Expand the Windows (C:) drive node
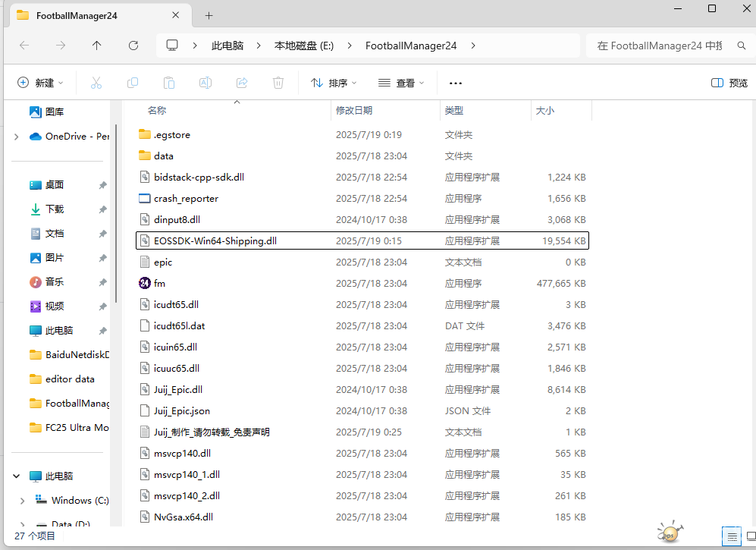The height and width of the screenshot is (550, 756). [22, 501]
